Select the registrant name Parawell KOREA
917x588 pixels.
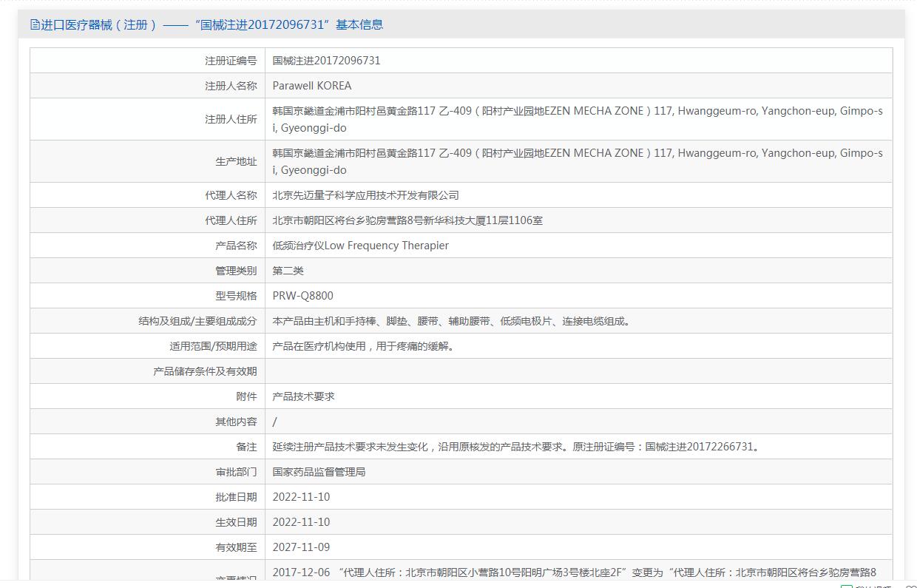[x=311, y=86]
